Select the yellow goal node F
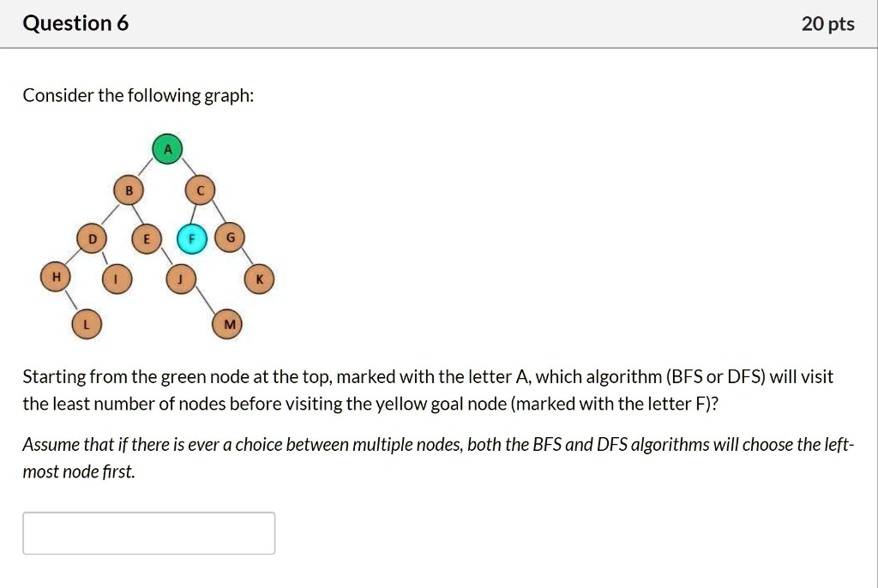The width and height of the screenshot is (878, 588). (x=192, y=237)
